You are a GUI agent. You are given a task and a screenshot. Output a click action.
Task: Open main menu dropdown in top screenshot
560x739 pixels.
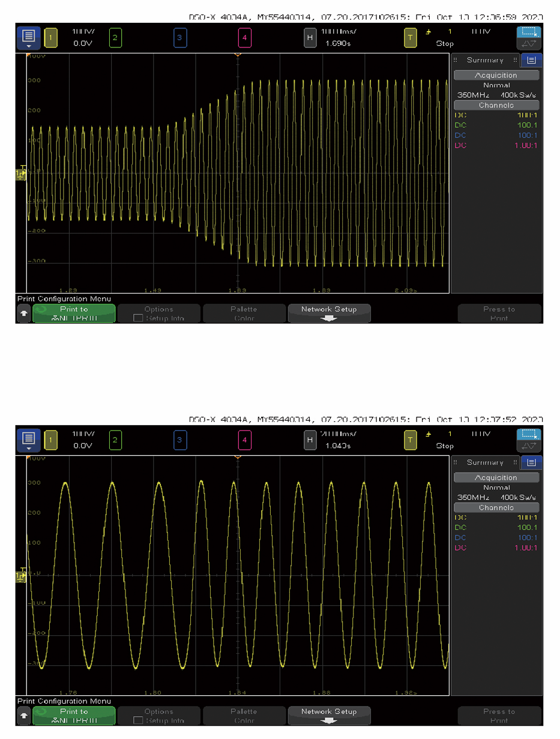click(29, 38)
